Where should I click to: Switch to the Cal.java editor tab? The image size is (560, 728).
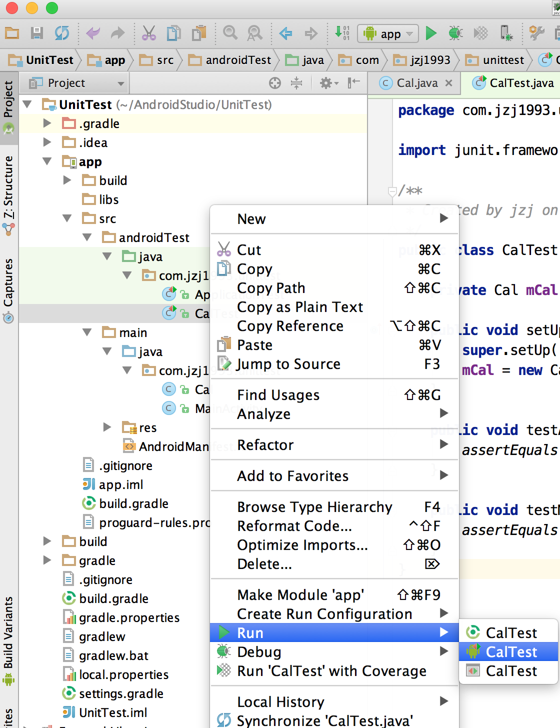click(416, 83)
